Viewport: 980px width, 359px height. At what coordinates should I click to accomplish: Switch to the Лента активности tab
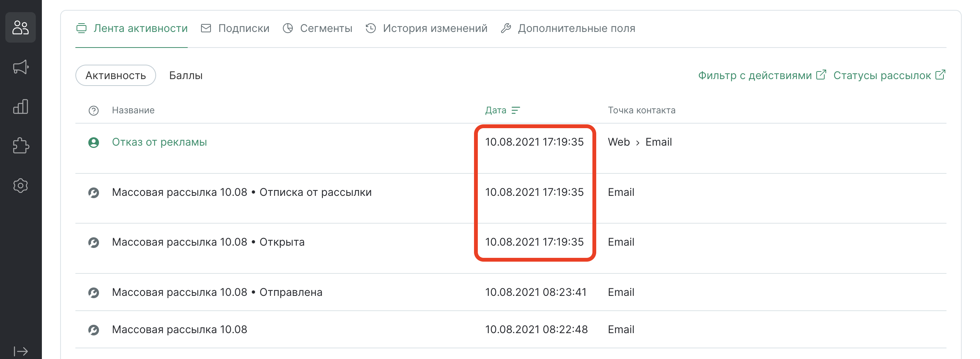[132, 28]
